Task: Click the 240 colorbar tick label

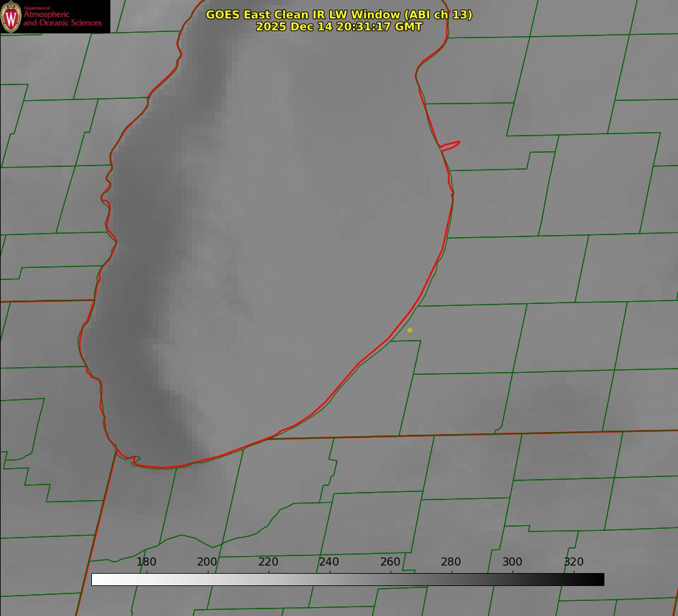Action: 329,562
